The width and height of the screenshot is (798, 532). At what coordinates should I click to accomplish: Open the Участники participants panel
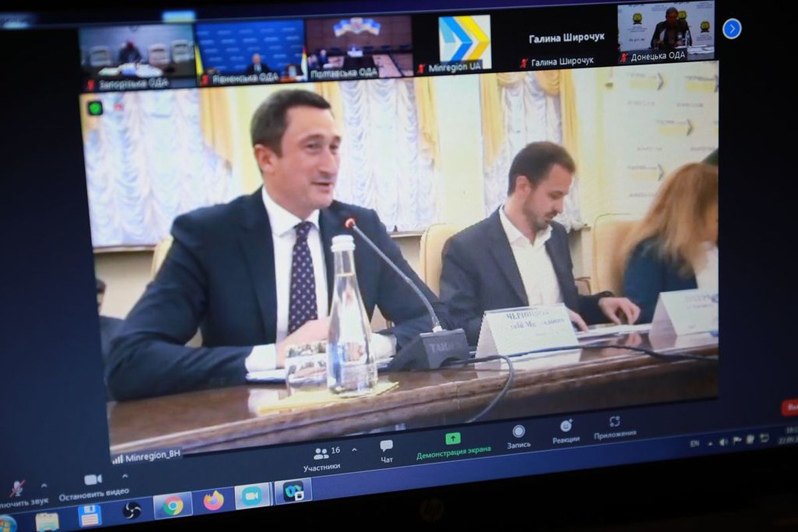[321, 458]
